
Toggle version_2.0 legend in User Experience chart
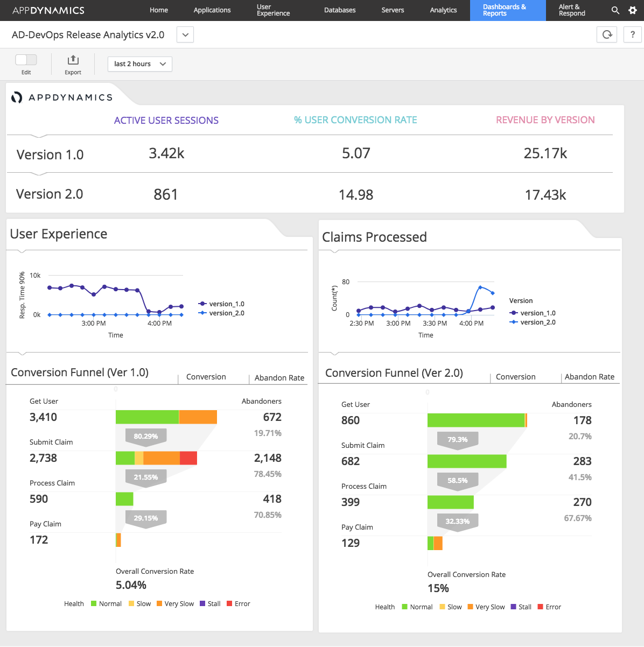coord(221,313)
